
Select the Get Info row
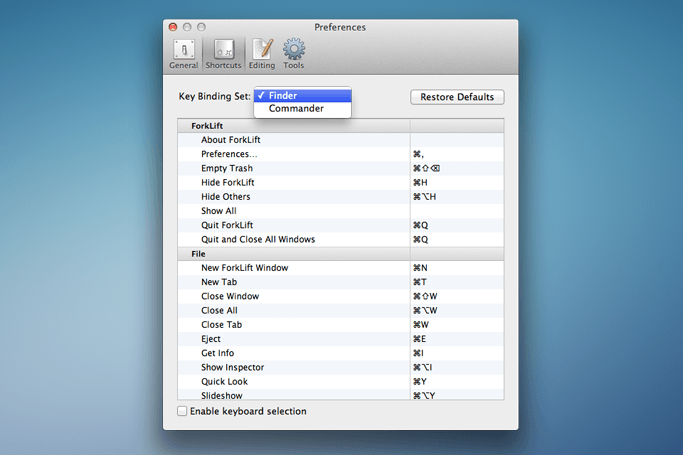tap(341, 353)
